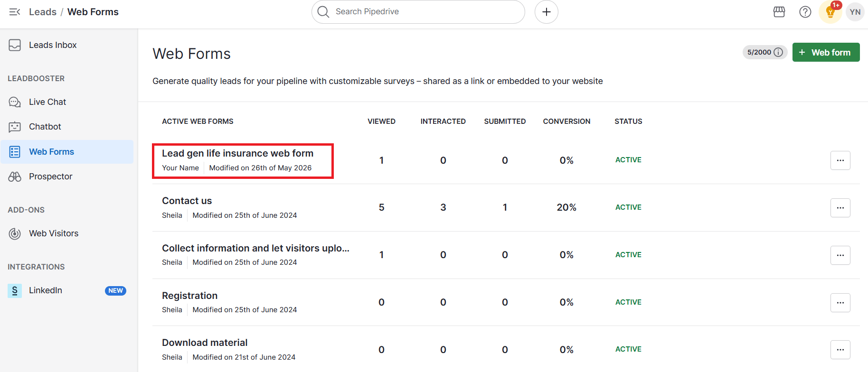The height and width of the screenshot is (372, 868).
Task: Click the CONVERSION column header
Action: pyautogui.click(x=566, y=121)
